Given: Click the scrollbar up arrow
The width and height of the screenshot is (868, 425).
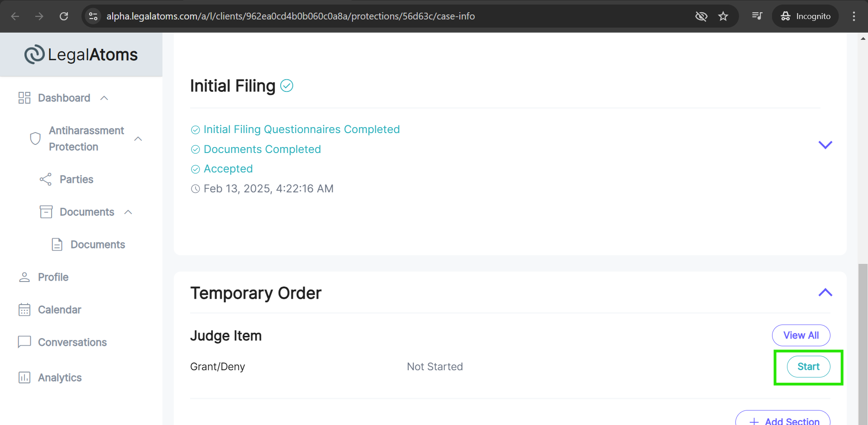Looking at the screenshot, I should point(863,39).
